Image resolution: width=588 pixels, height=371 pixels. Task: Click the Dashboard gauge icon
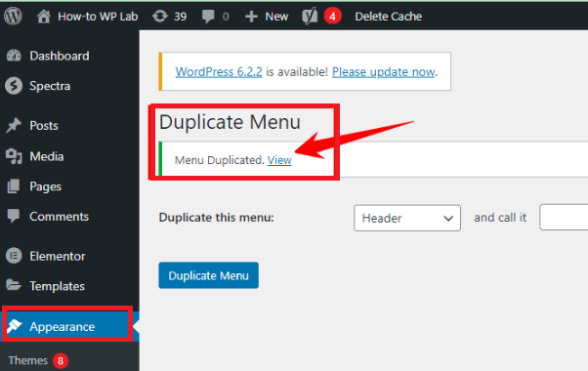[x=14, y=56]
